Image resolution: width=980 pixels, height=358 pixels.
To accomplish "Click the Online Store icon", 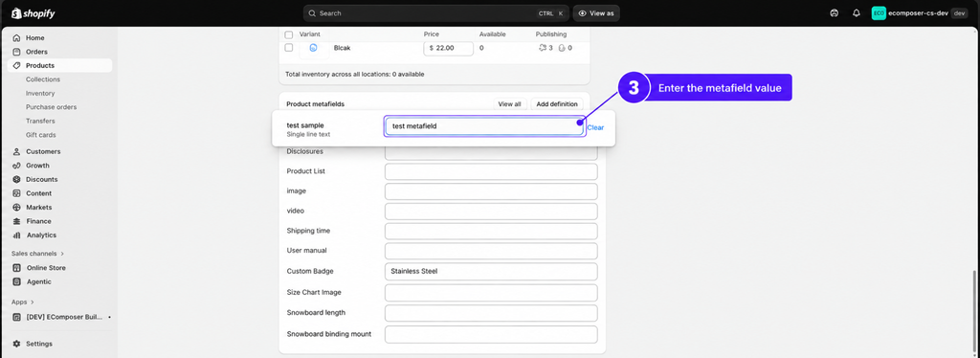I will tap(16, 268).
